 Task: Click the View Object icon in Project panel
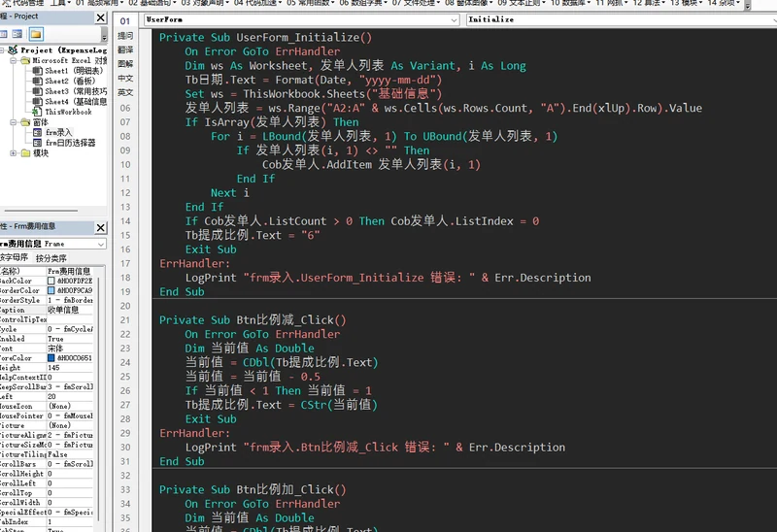coord(17,34)
